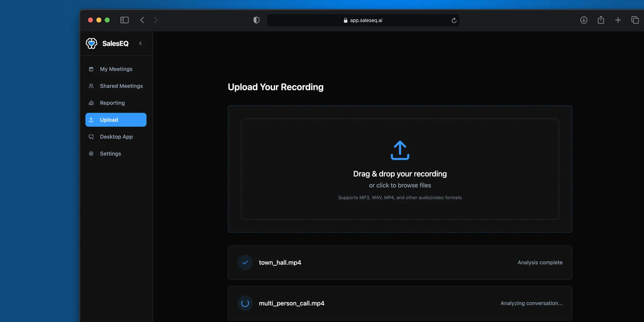This screenshot has height=322, width=644.
Task: Reload the page with refresh icon
Action: (454, 20)
